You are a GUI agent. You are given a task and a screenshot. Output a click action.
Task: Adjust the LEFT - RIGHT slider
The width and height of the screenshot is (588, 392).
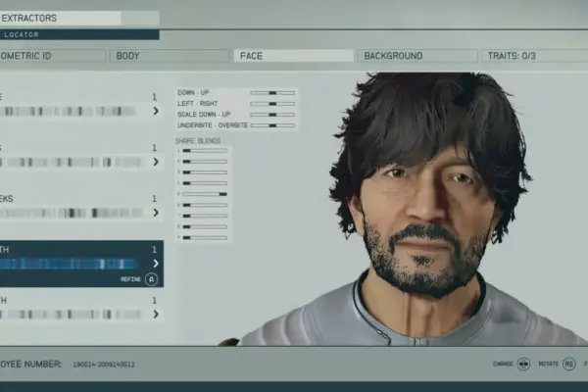coord(272,104)
